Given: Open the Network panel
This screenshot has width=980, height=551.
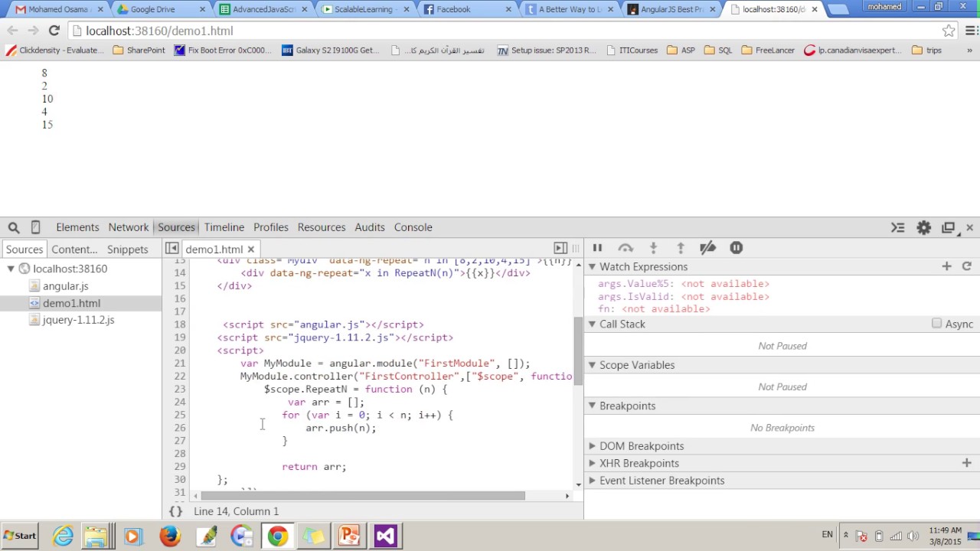Looking at the screenshot, I should (x=129, y=227).
